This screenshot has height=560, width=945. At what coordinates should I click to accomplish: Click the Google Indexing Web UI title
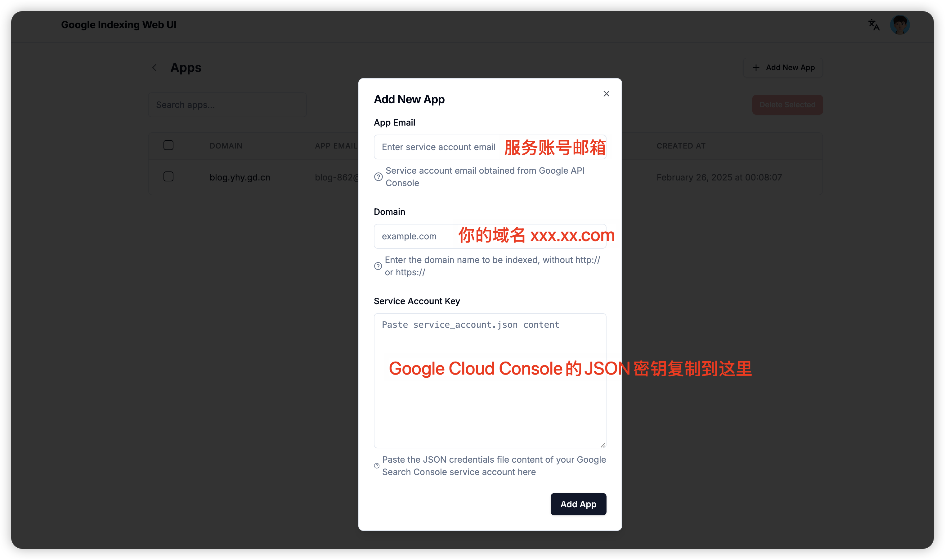pos(119,25)
